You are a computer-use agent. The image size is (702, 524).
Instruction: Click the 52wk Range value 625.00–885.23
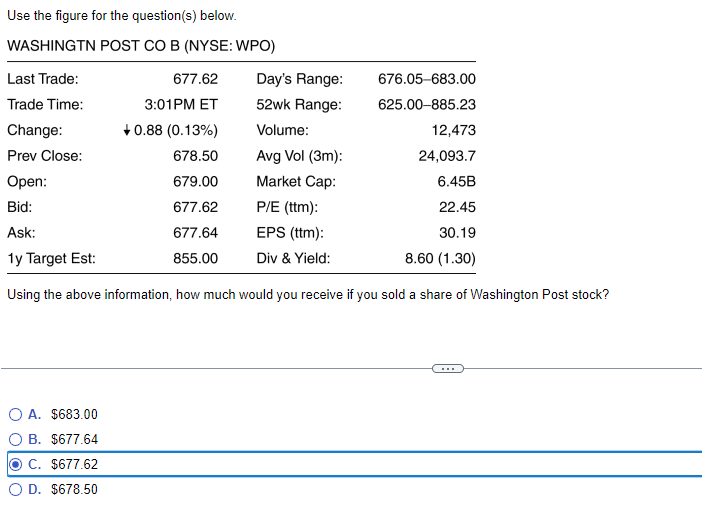[427, 104]
